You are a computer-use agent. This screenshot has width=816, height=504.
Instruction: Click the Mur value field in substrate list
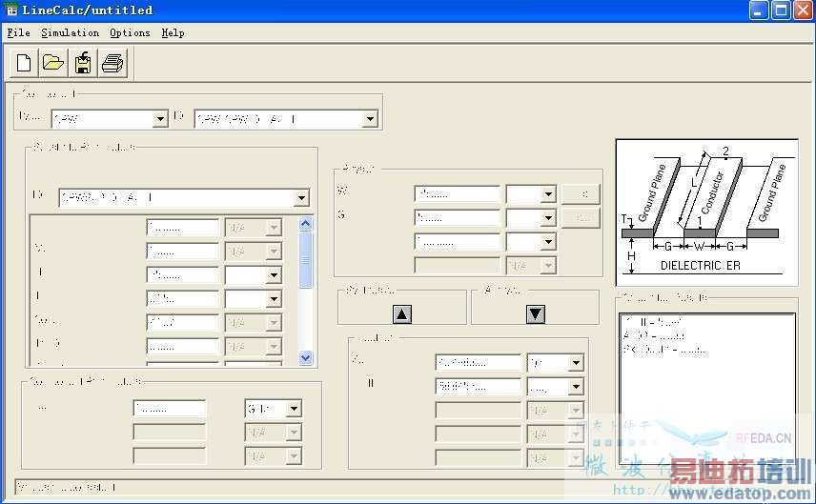[x=183, y=252]
